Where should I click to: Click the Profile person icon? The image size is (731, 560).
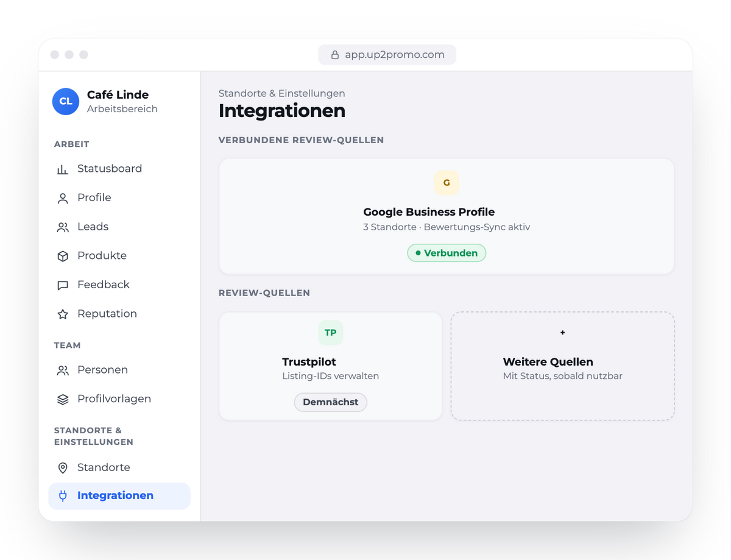(x=63, y=198)
